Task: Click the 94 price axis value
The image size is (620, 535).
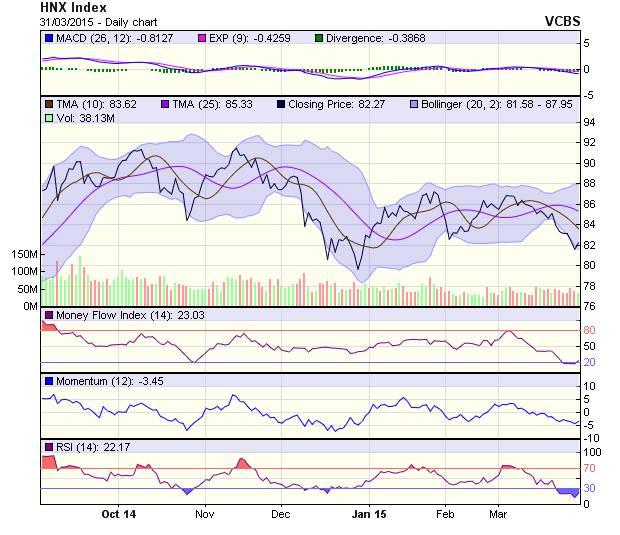Action: (x=590, y=122)
